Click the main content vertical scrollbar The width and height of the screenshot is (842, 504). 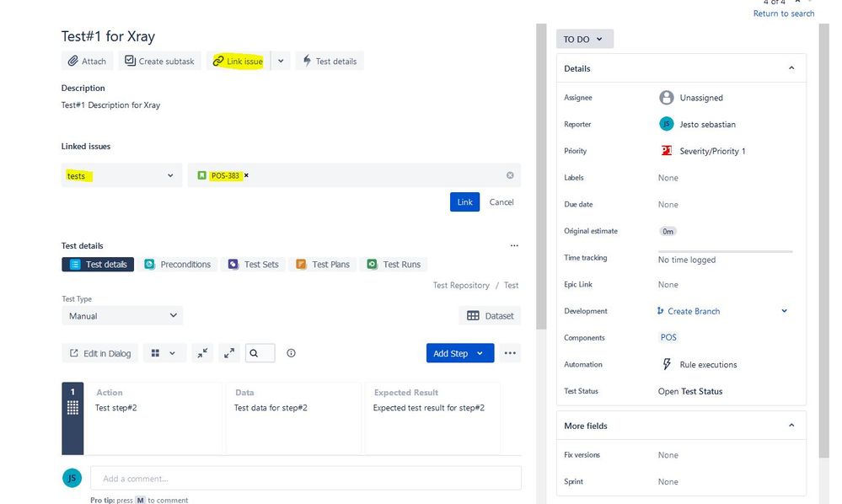click(x=541, y=177)
